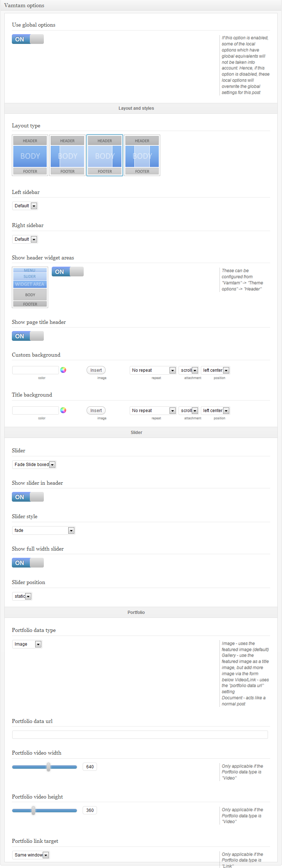Screen dimensions: 282x868
Task: Click Insert image for Custom background
Action: [96, 370]
